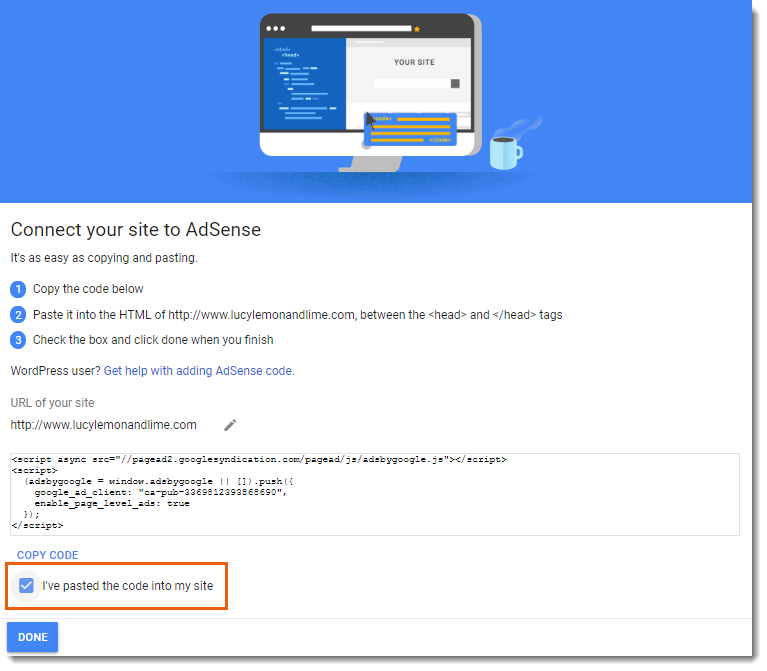Image resolution: width=767 pixels, height=671 pixels.
Task: Click the site URL http://www.lucylemonandlime.com under "URL of your site"
Action: [x=104, y=425]
